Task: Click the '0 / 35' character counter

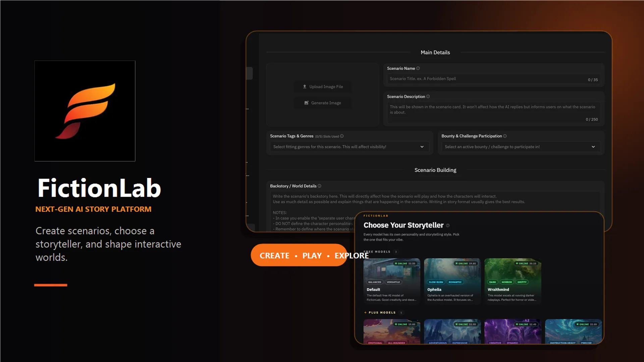Action: [x=593, y=80]
